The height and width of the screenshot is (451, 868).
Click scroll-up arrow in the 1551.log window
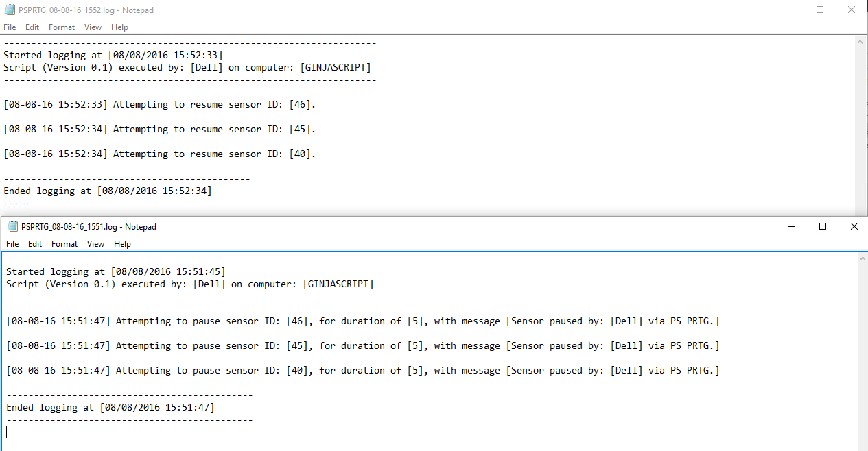(x=863, y=258)
